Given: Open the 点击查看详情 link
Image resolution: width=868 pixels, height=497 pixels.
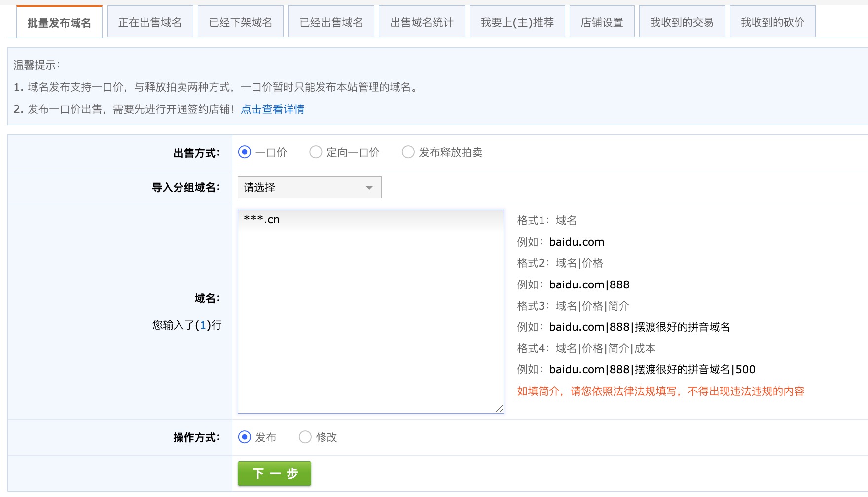Looking at the screenshot, I should [272, 109].
